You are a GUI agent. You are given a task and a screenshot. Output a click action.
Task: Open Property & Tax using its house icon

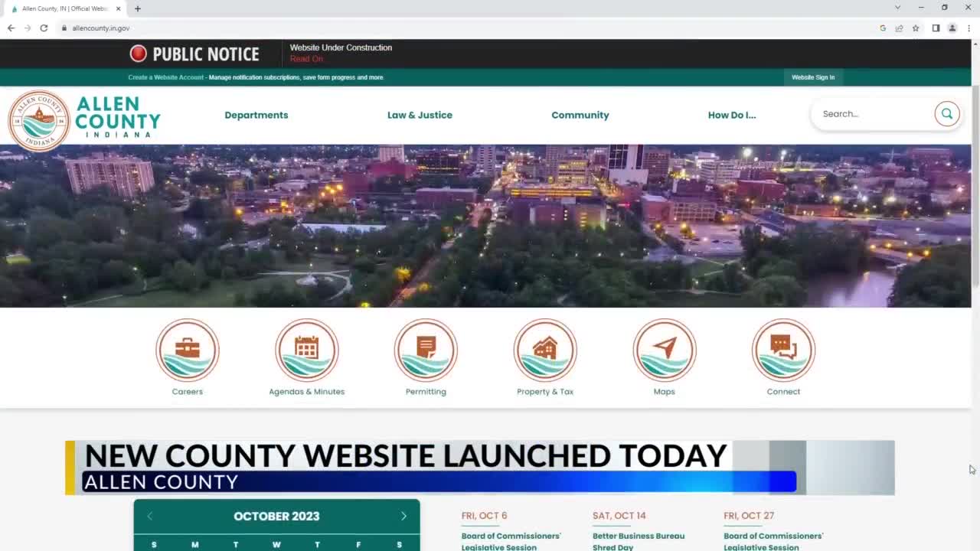[544, 350]
